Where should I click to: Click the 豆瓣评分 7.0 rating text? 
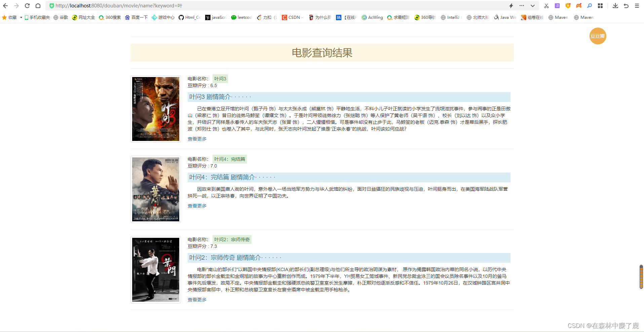(x=202, y=166)
